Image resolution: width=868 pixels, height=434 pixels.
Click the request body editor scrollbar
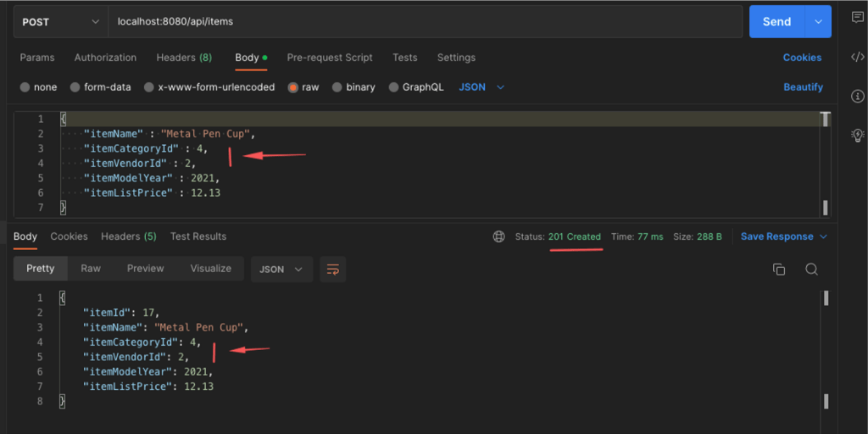click(826, 161)
